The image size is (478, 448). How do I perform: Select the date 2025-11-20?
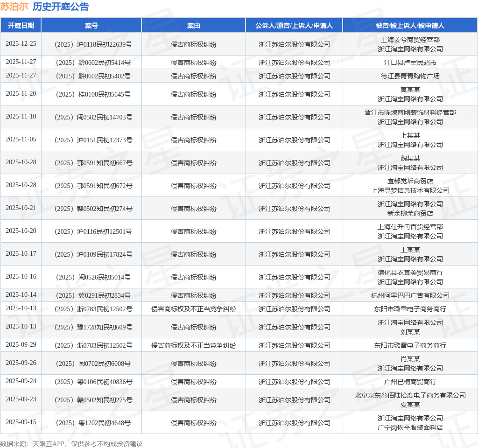[21, 93]
